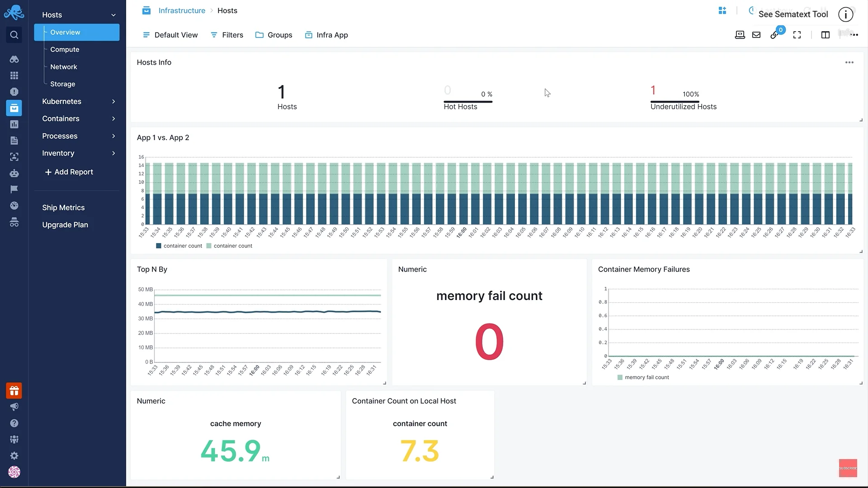Click the split-screen columns icon
This screenshot has width=868, height=488.
tap(826, 35)
